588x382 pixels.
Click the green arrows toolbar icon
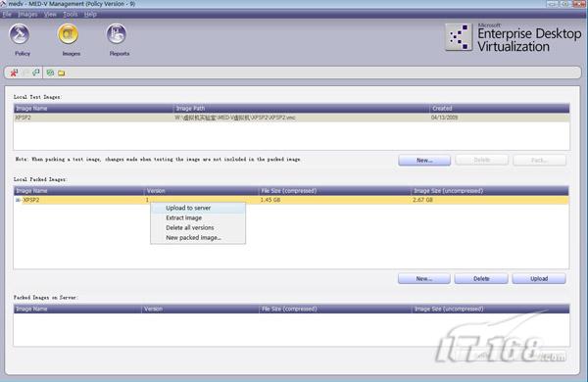click(x=36, y=72)
